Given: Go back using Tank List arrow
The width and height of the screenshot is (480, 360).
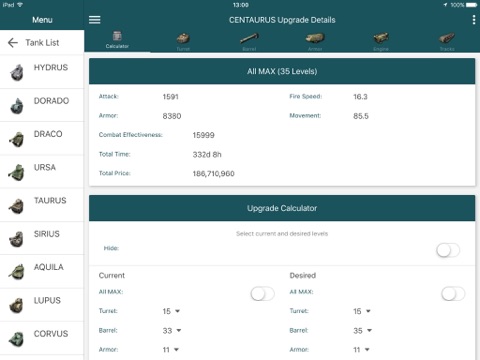Looking at the screenshot, I should tap(13, 43).
